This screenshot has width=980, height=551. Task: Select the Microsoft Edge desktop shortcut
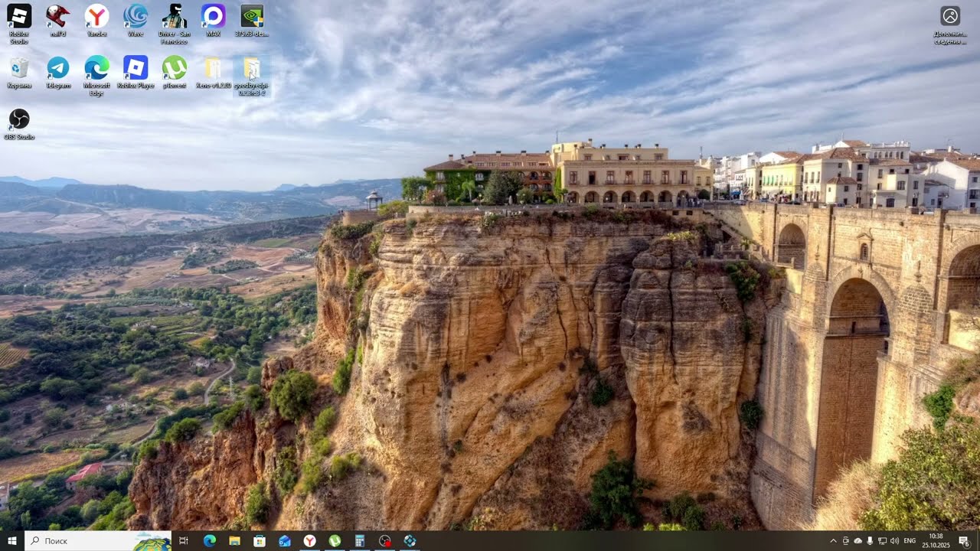pyautogui.click(x=96, y=76)
